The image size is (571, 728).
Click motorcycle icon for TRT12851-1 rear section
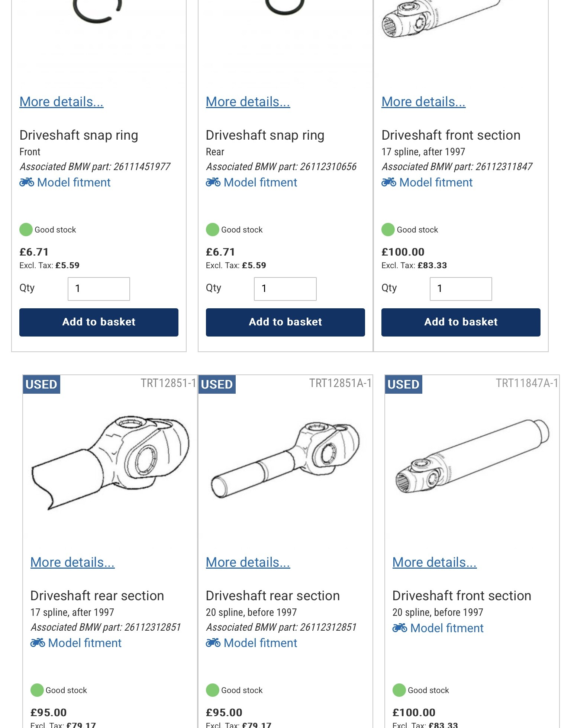pyautogui.click(x=38, y=643)
